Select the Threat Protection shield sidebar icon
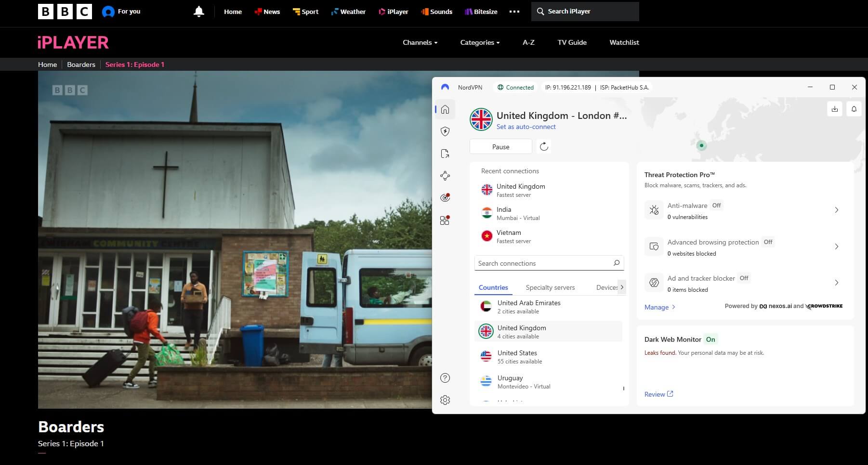The image size is (868, 465). 445,131
